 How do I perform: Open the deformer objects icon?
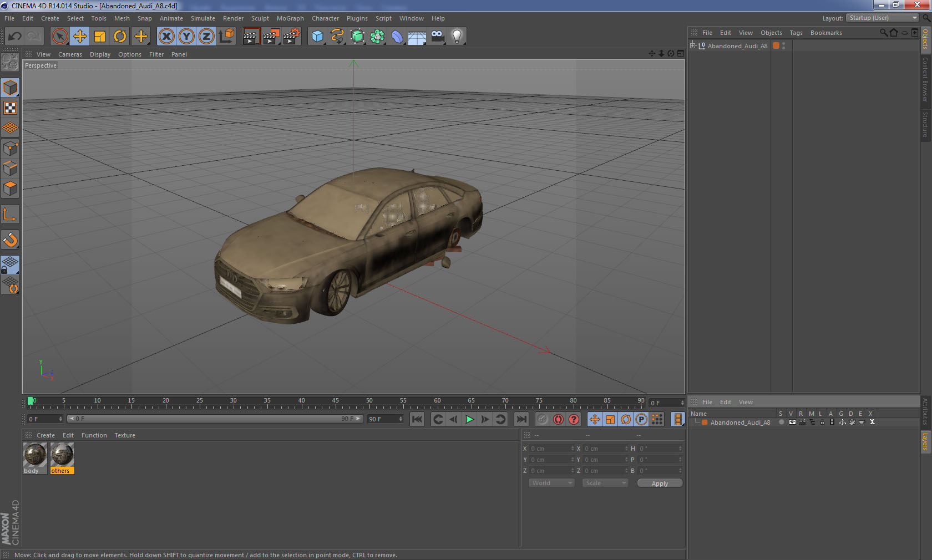point(397,37)
